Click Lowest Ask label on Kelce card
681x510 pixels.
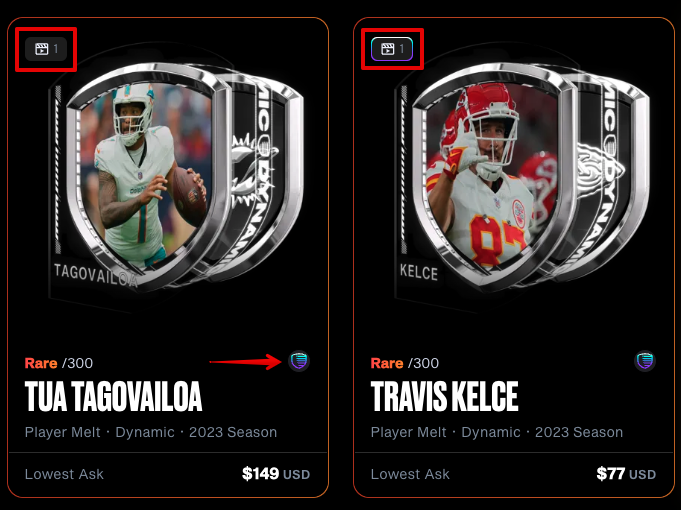pos(410,474)
